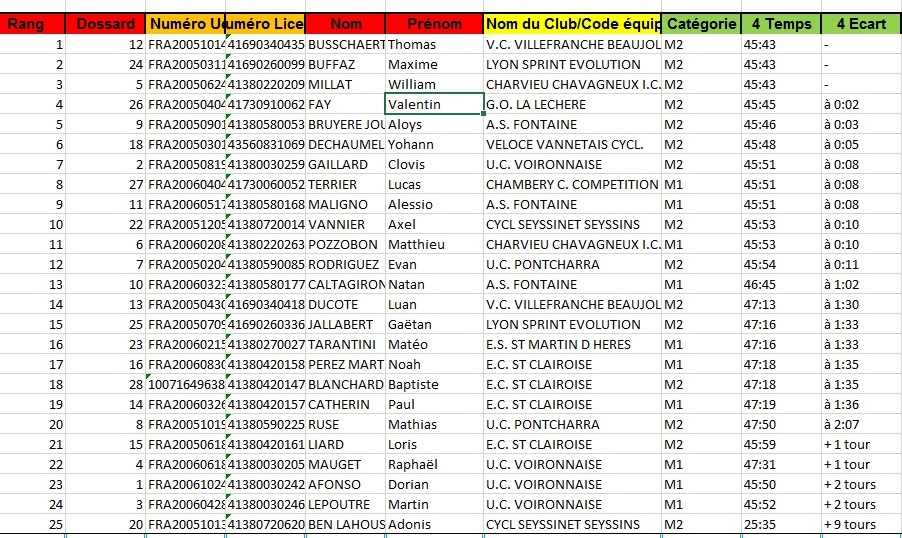Image resolution: width=902 pixels, height=538 pixels.
Task: Select time cell 47:31
Action: [781, 464]
